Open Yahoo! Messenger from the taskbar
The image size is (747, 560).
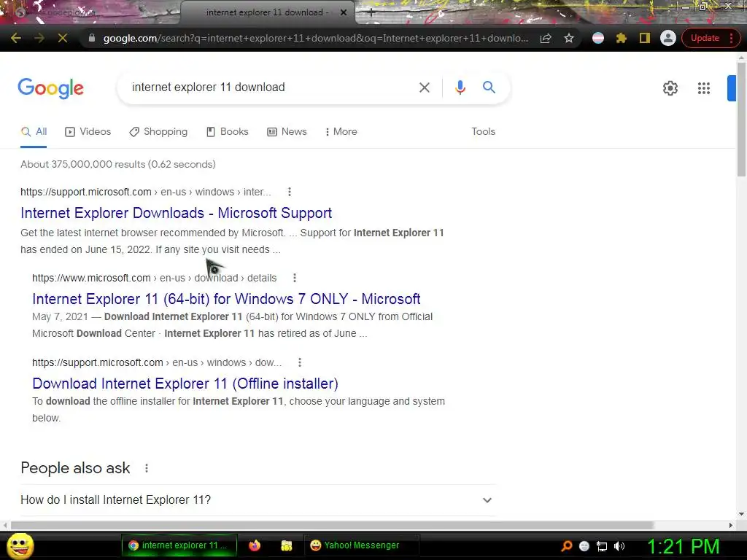[362, 545]
